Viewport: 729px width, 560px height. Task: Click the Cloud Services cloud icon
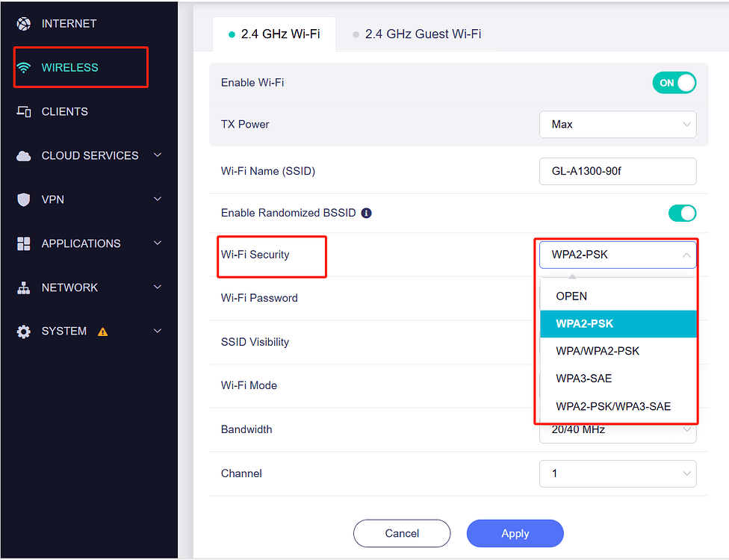24,156
